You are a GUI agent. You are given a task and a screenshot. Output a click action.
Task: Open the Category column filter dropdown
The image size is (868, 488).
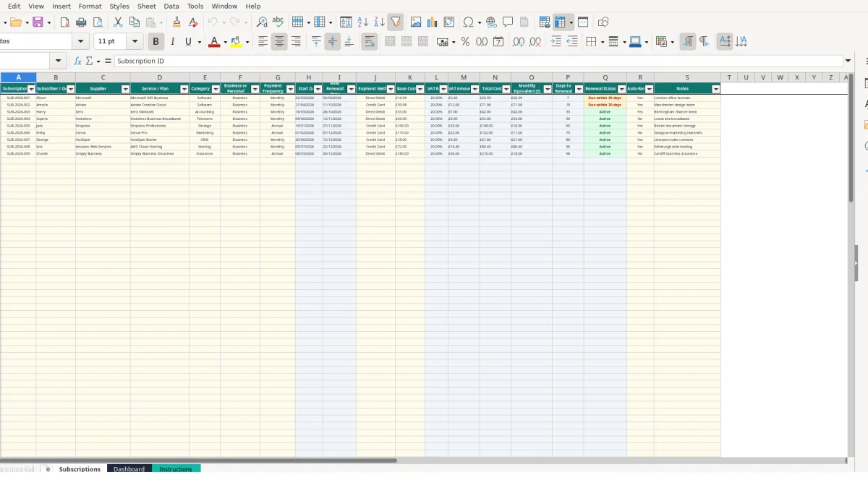(x=216, y=89)
